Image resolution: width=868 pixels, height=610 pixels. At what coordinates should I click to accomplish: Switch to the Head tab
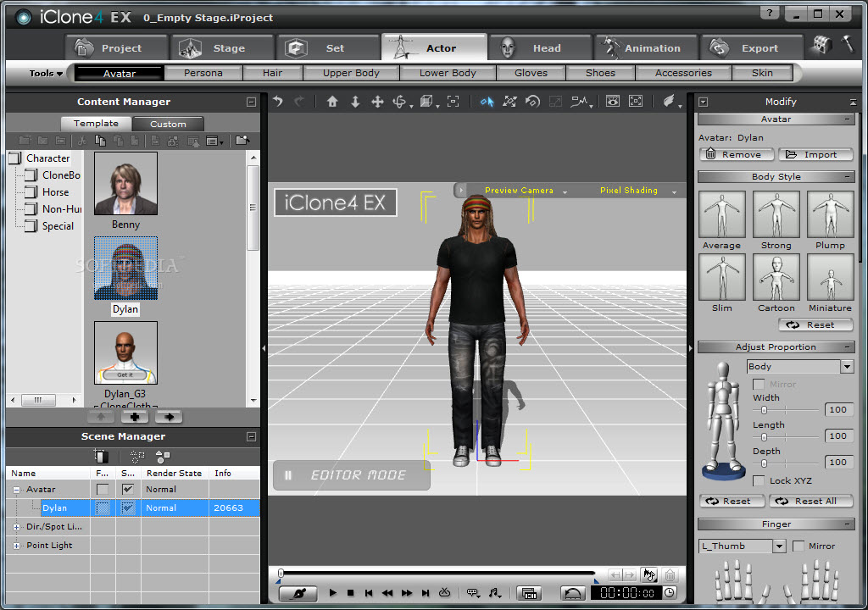click(x=540, y=48)
